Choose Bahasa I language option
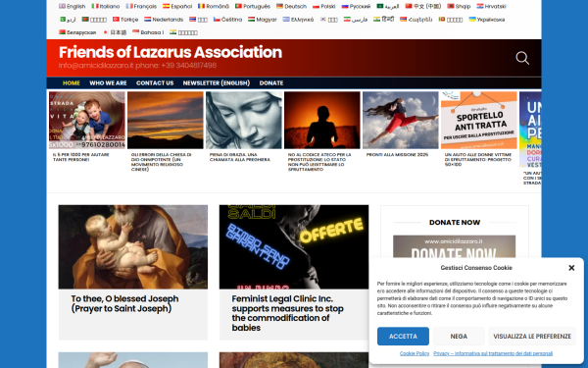Screen dimensions: 588x368 (x=148, y=32)
